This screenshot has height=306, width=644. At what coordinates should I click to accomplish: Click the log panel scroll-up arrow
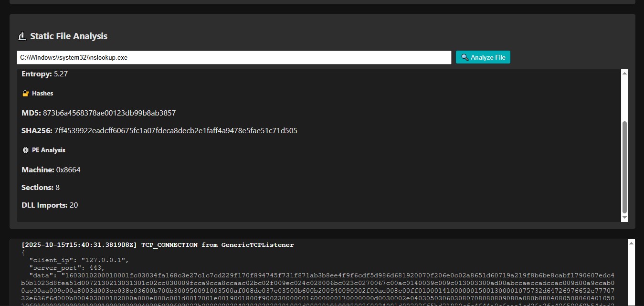point(631,243)
